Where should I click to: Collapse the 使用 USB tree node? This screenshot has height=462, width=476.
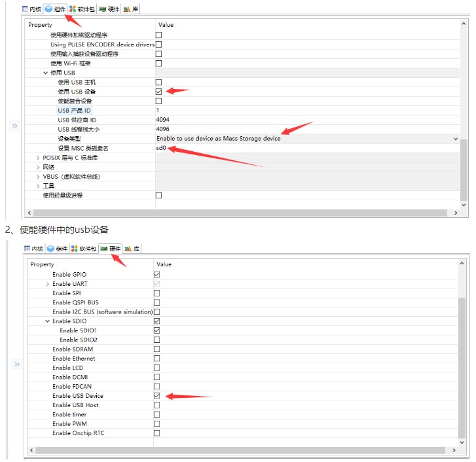click(46, 73)
